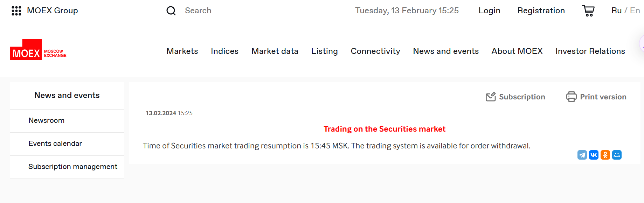Focus the Search input field
This screenshot has height=203, width=644.
[x=245, y=11]
